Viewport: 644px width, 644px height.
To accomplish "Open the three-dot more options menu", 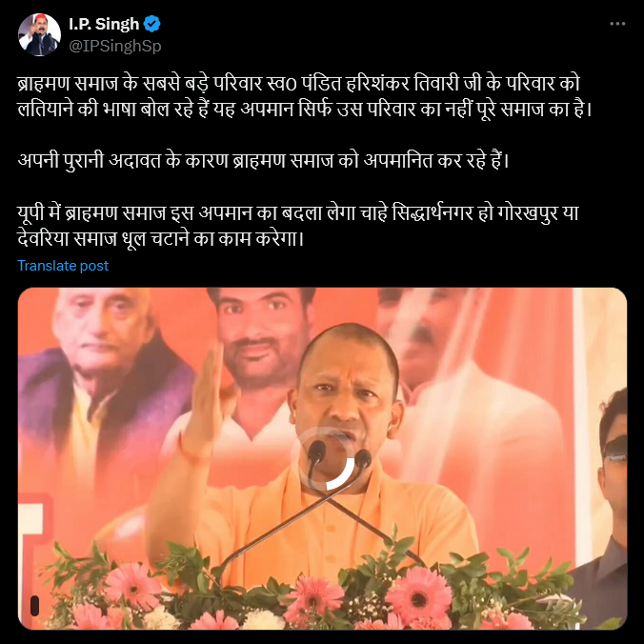I will coord(617,24).
